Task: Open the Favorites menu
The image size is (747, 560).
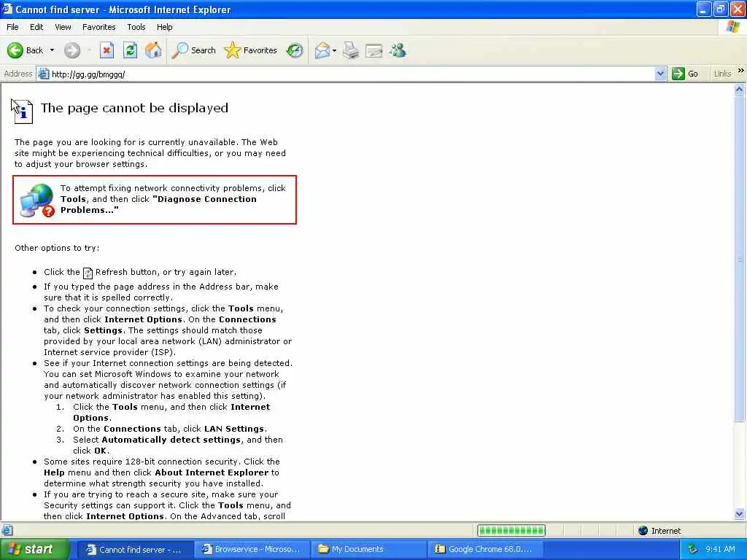Action: [98, 27]
